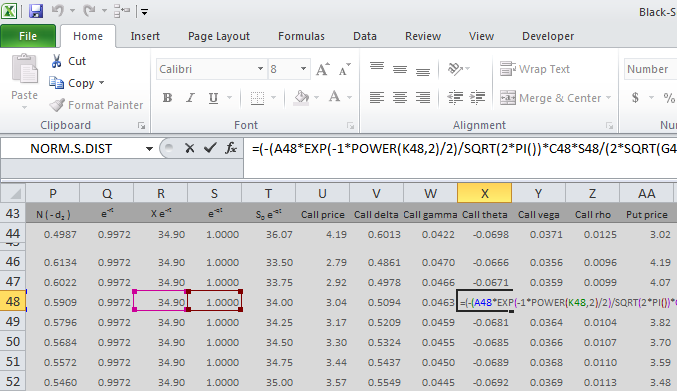Switch to the Formulas tab

(301, 36)
